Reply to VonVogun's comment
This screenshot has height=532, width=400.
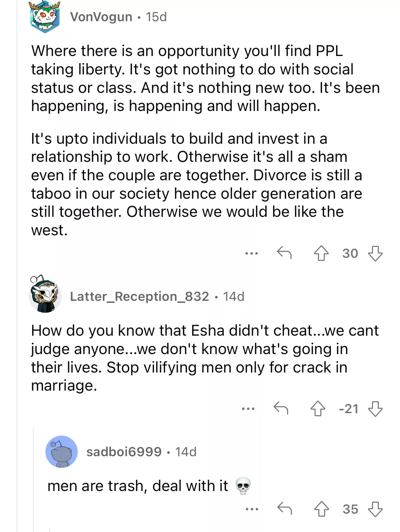284,253
